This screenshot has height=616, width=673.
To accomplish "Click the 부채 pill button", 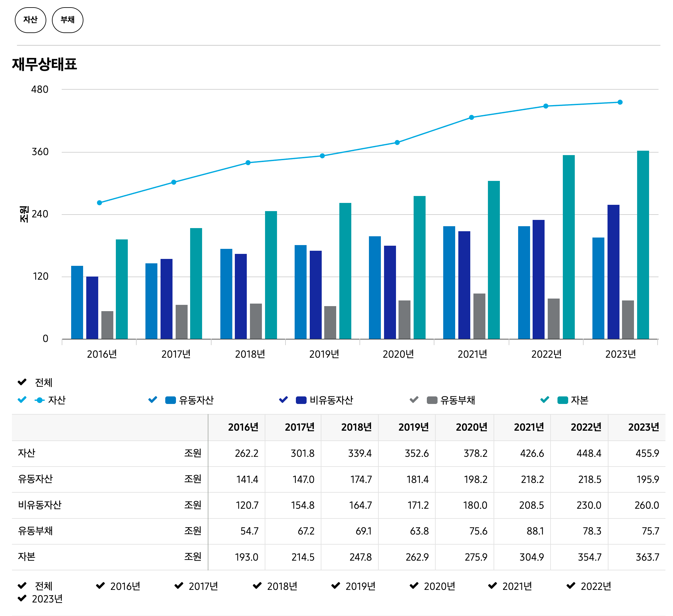I will [67, 20].
